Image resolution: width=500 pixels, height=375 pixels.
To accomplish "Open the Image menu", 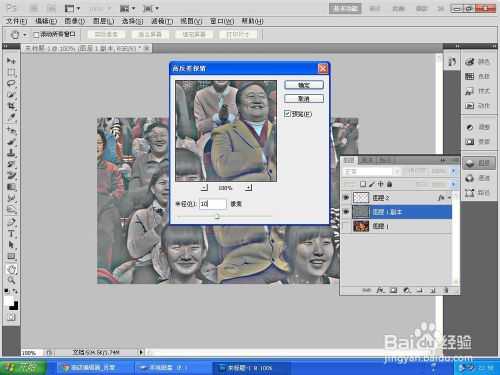I will (75, 21).
